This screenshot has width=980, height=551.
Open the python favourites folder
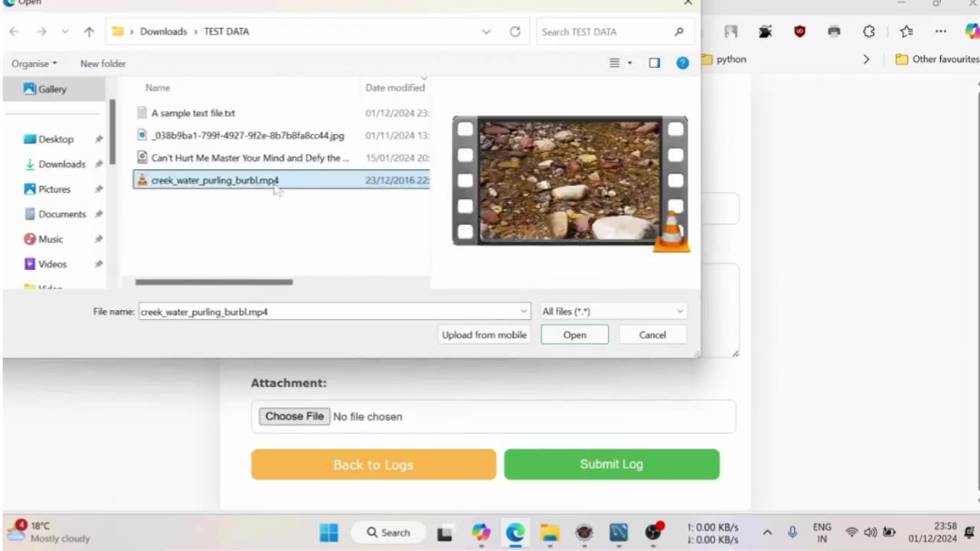[x=724, y=59]
